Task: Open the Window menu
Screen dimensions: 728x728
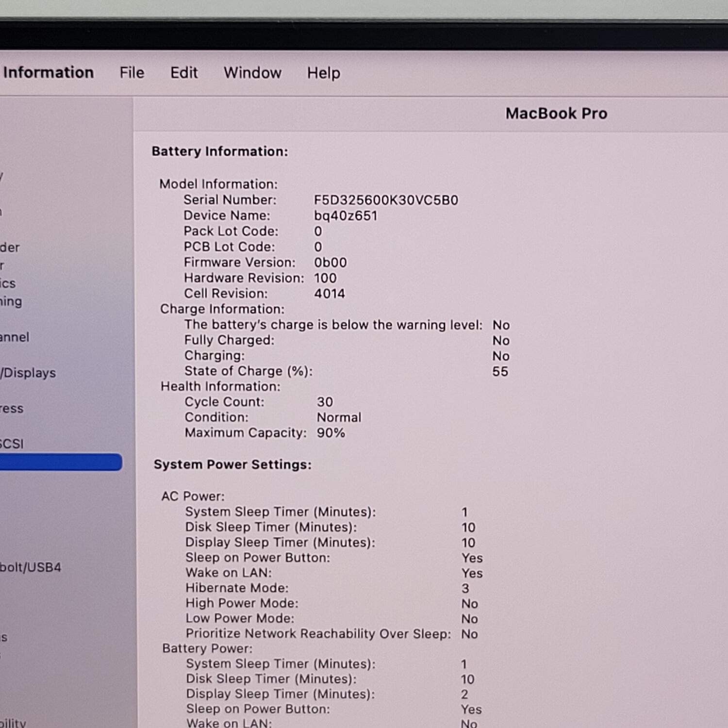Action: [252, 73]
